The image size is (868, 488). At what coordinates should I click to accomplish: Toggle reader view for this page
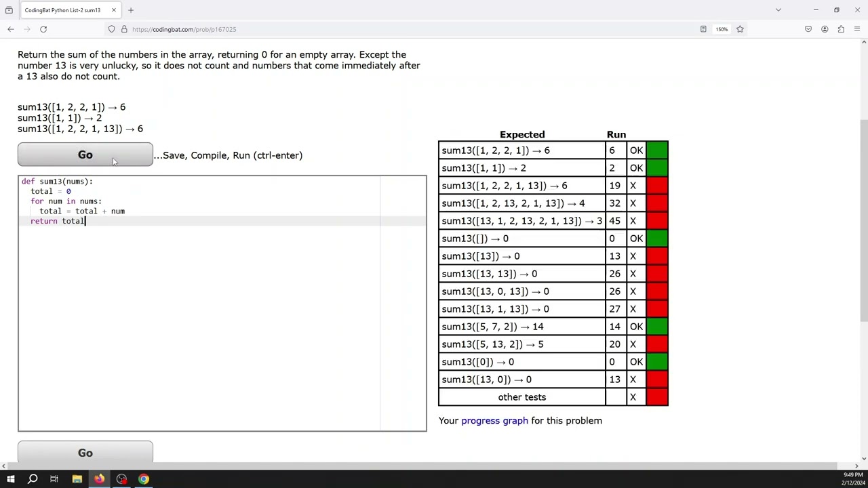pos(703,29)
